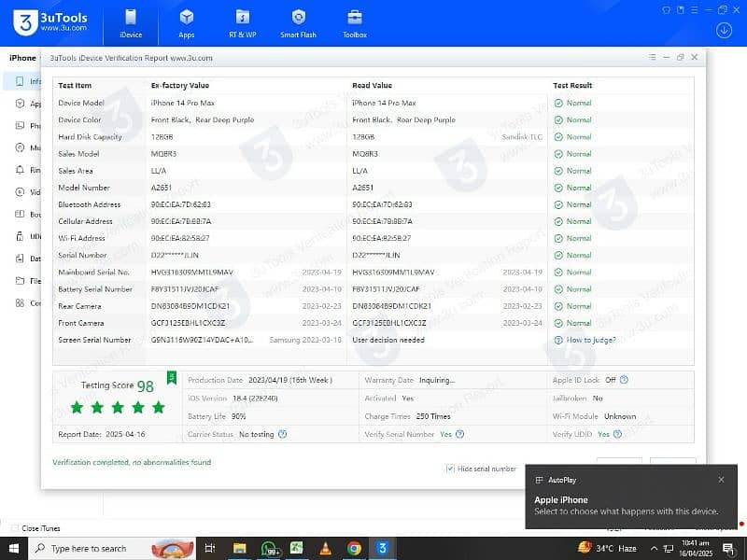Viewport: 747px width, 560px height.
Task: Click the Ex-factory Value column header
Action: pyautogui.click(x=180, y=85)
